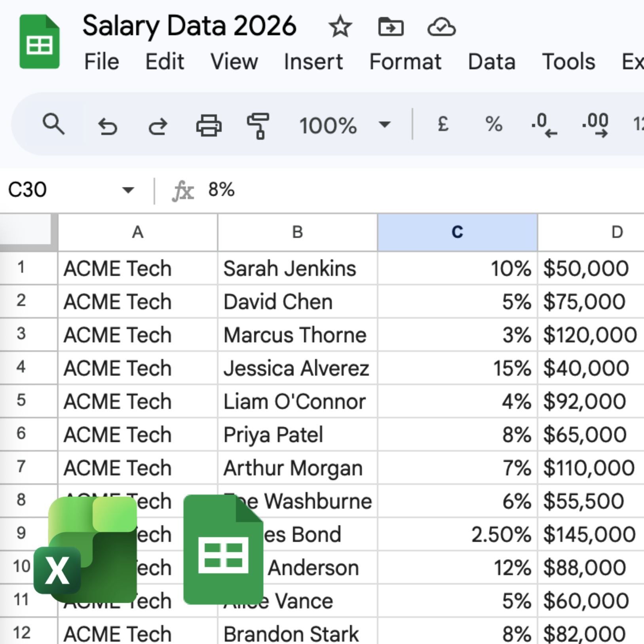
Task: Click the formula bar showing 8%
Action: pos(356,190)
